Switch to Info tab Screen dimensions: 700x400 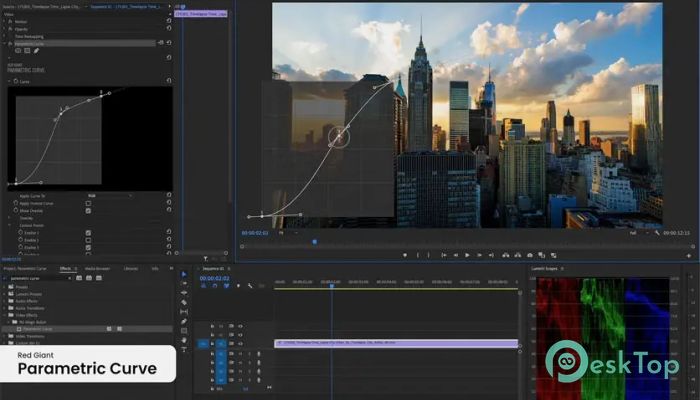(155, 268)
